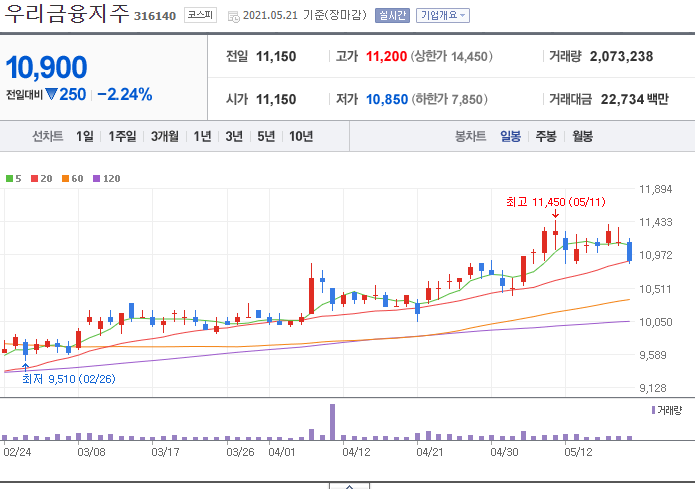Open the 기업개요 dropdown
The image size is (695, 489).
click(443, 16)
